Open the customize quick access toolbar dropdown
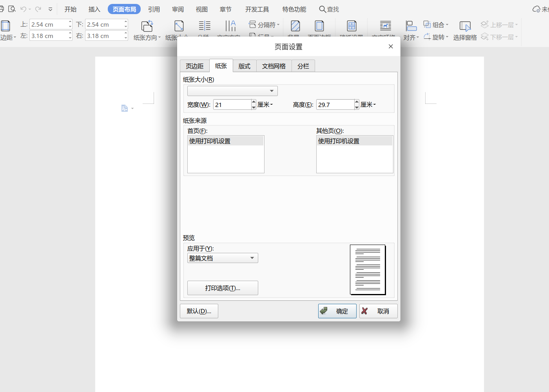 pos(50,9)
